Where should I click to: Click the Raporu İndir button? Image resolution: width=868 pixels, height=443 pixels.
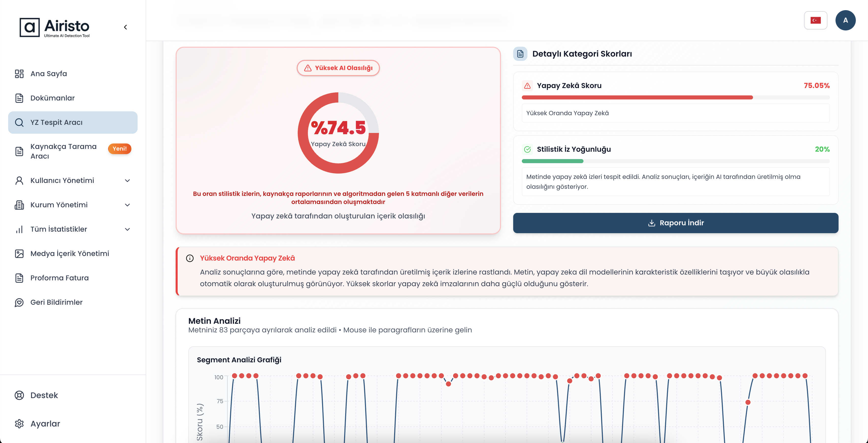[675, 223]
